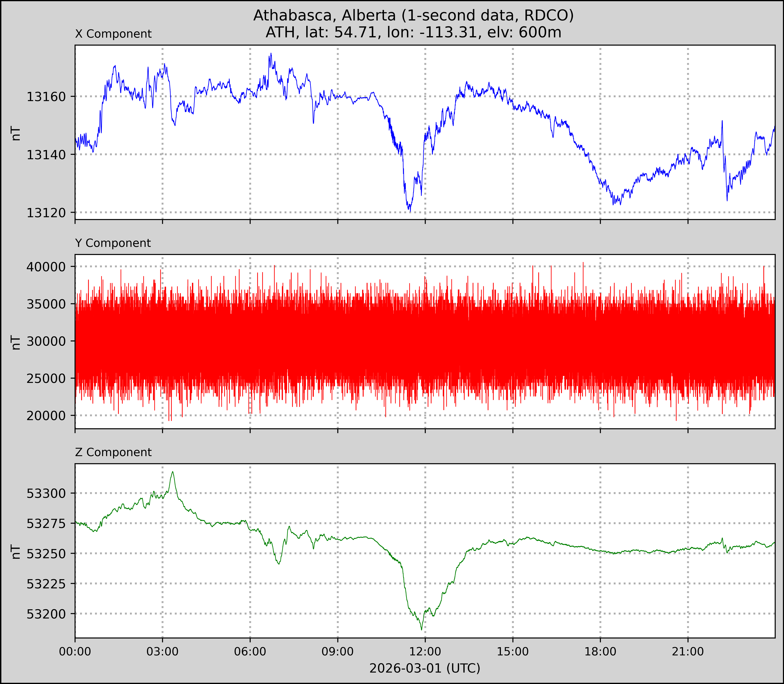This screenshot has height=684, width=784.
Task: Click the 53200 tick on the Z plot
Action: point(46,614)
